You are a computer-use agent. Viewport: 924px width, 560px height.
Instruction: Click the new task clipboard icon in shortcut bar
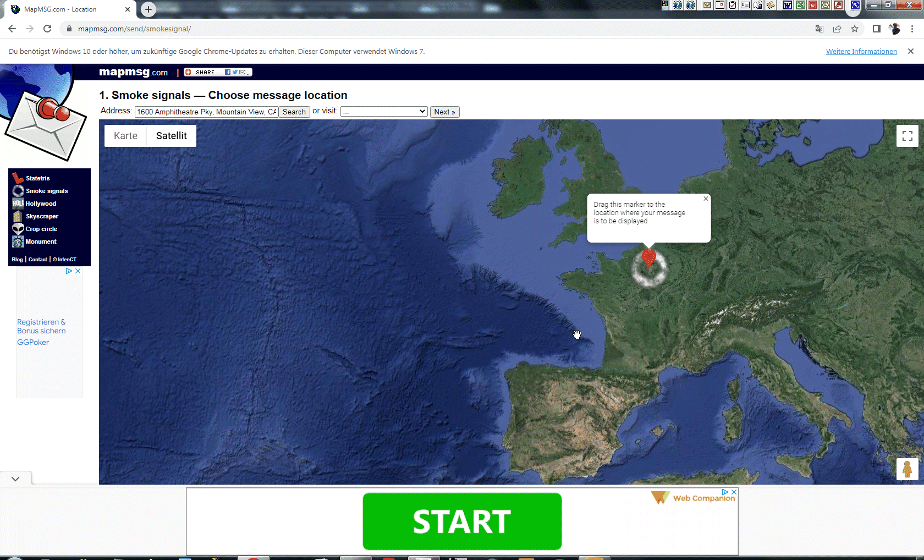pyautogui.click(x=733, y=5)
